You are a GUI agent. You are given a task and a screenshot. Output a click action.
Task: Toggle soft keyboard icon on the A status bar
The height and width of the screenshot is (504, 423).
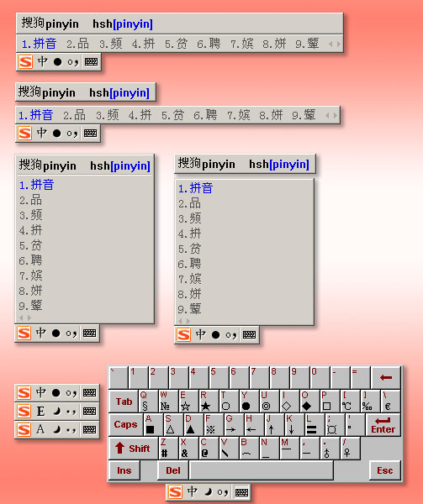90,430
